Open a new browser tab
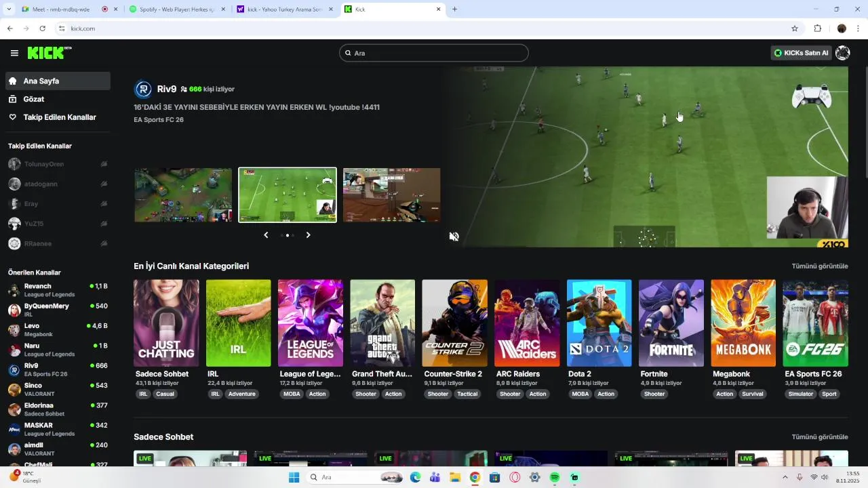 click(454, 9)
